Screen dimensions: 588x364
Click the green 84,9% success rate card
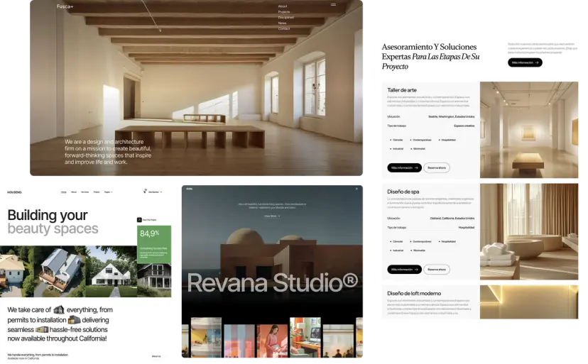point(154,244)
